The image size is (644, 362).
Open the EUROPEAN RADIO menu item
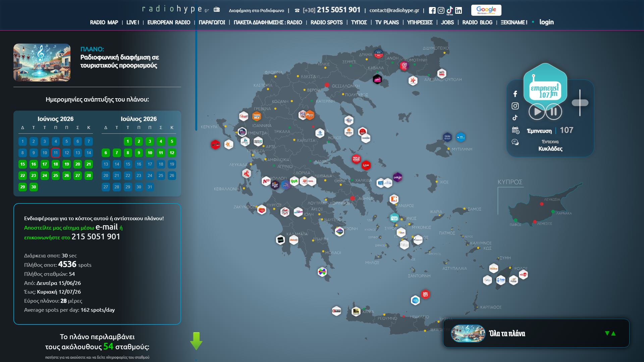pos(169,22)
